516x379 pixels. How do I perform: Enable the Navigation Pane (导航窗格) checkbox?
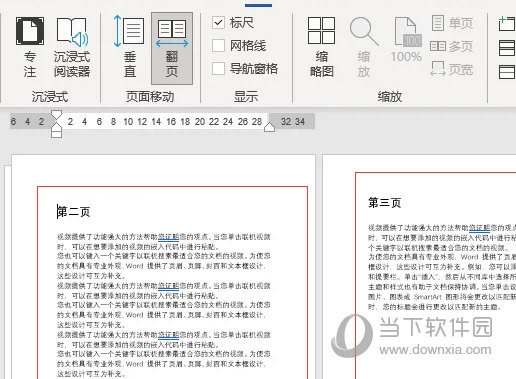click(218, 69)
